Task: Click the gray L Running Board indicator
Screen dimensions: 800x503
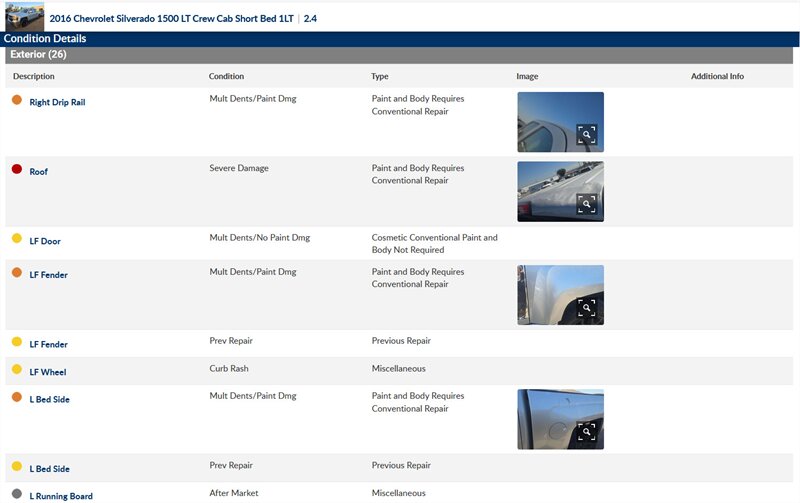Action: click(17, 494)
